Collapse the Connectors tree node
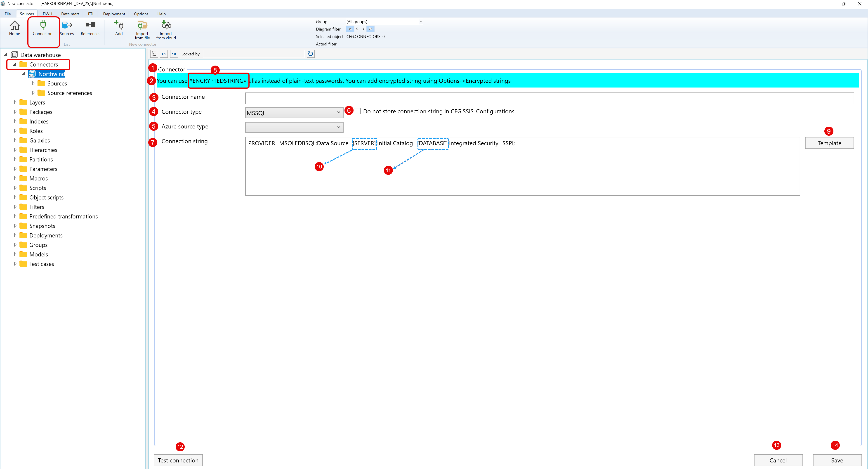The height and width of the screenshot is (469, 868). [14, 64]
